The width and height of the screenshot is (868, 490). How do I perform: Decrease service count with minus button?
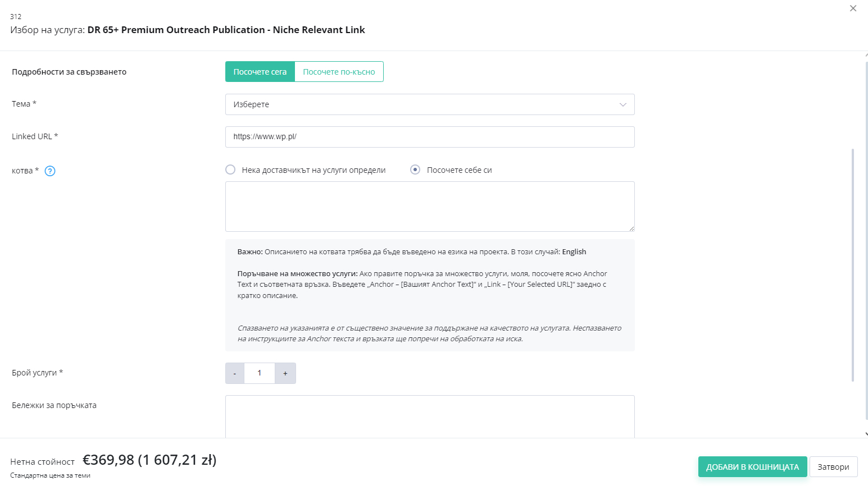[x=235, y=373]
